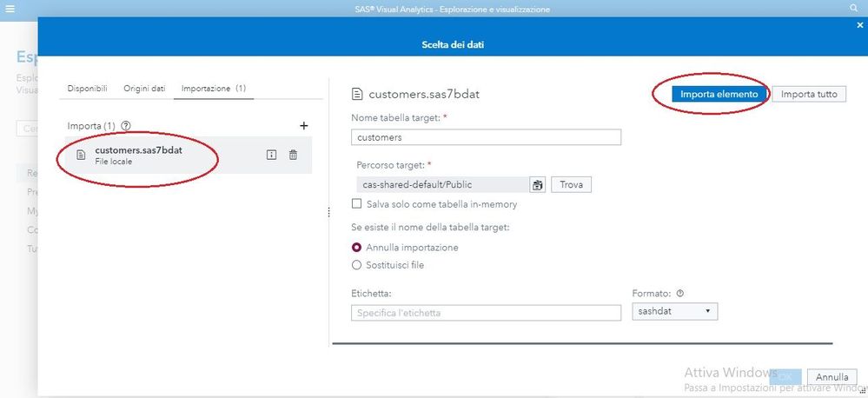Click the Importa elemento button
Screen dimensions: 868x398
[719, 94]
